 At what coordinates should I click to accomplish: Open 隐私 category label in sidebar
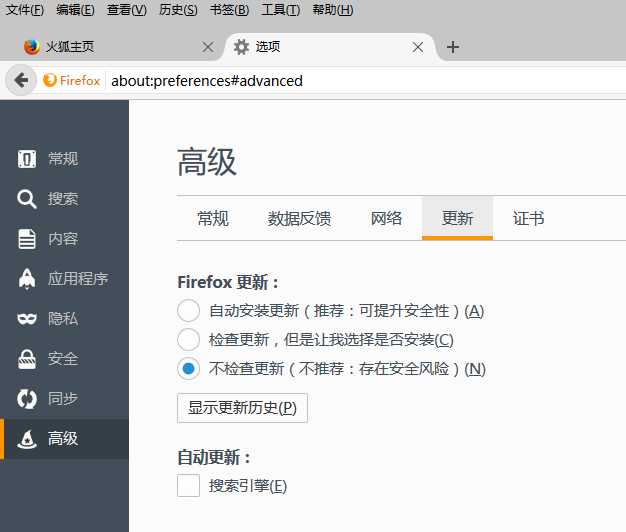[x=63, y=318]
